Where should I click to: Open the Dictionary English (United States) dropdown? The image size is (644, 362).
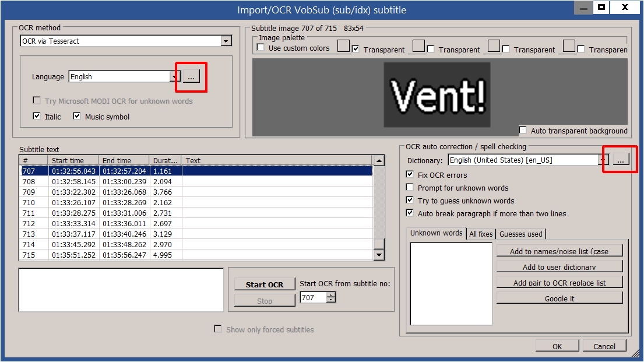coord(603,160)
